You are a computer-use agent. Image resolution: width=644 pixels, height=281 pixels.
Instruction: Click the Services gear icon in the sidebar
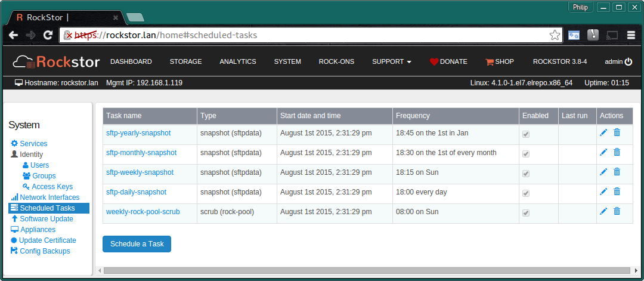[14, 143]
